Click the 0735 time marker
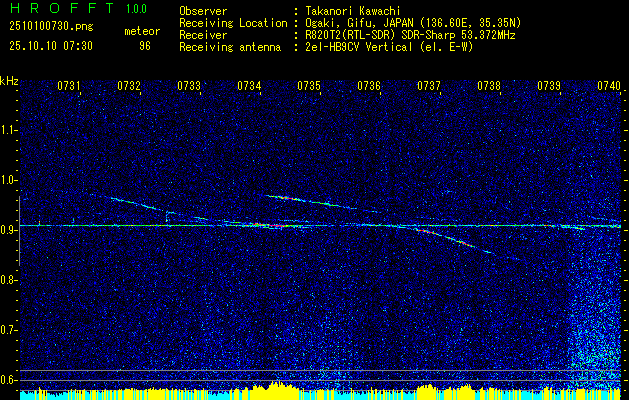The height and width of the screenshot is (400, 629). [309, 85]
